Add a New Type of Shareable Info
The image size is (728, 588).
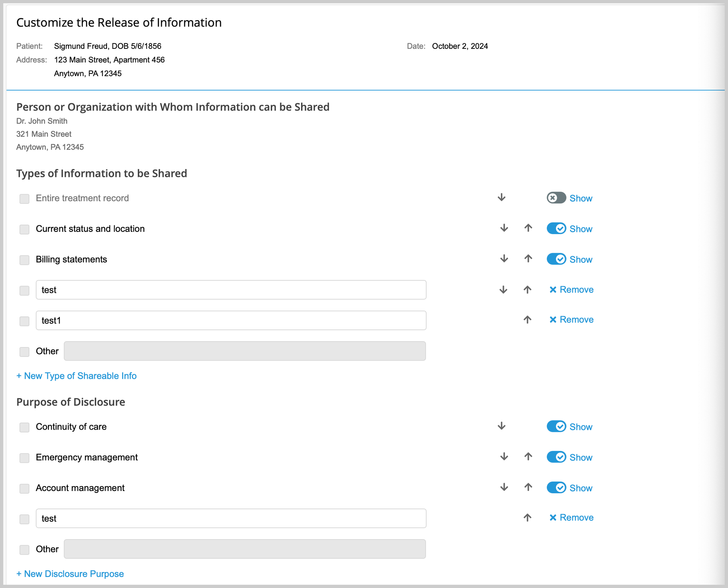pos(77,376)
